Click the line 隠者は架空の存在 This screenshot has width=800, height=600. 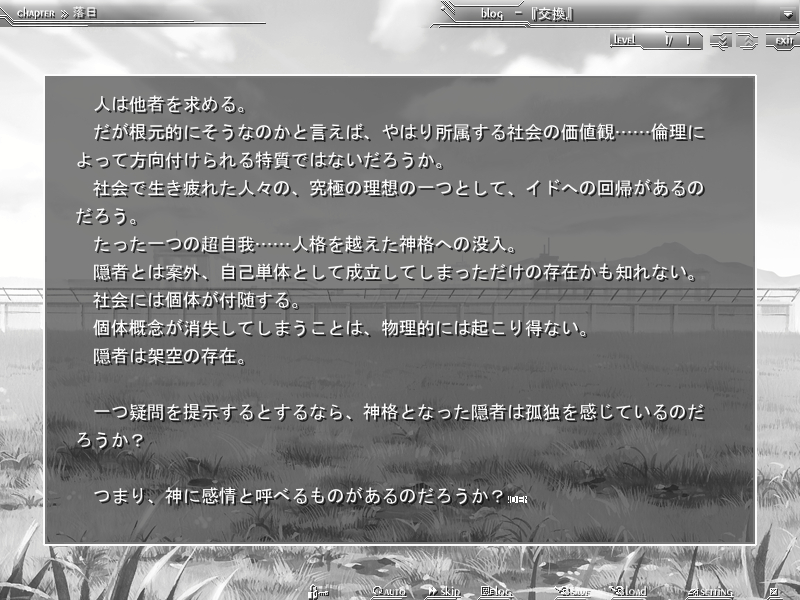170,357
